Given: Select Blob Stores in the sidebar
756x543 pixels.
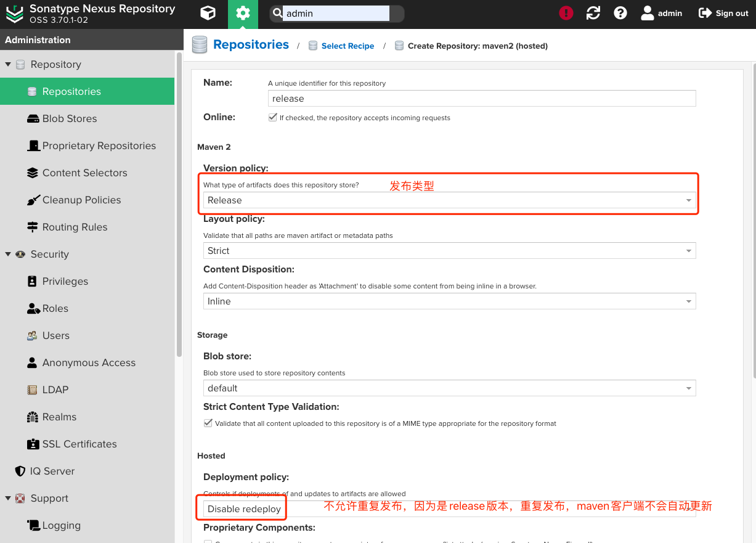Looking at the screenshot, I should tap(69, 118).
